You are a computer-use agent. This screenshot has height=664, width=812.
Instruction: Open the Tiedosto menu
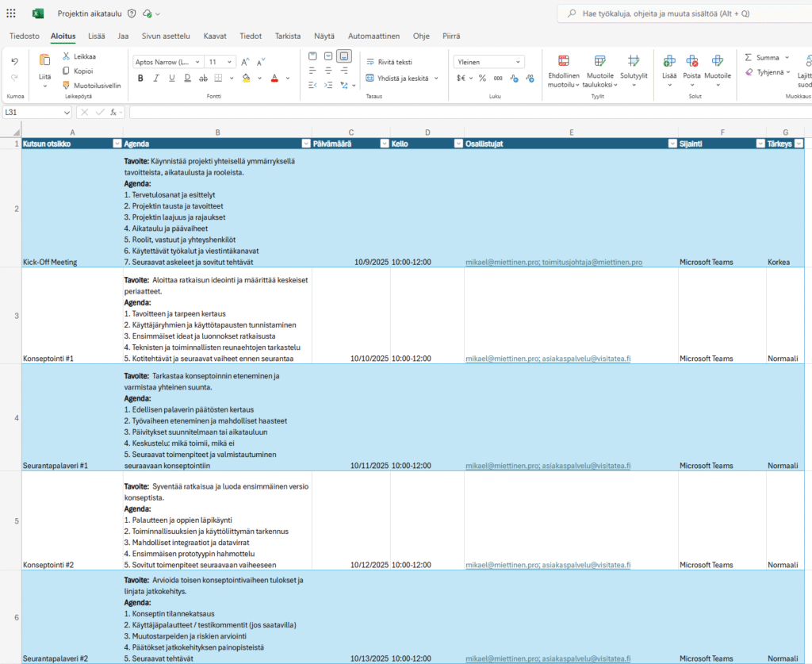(25, 36)
